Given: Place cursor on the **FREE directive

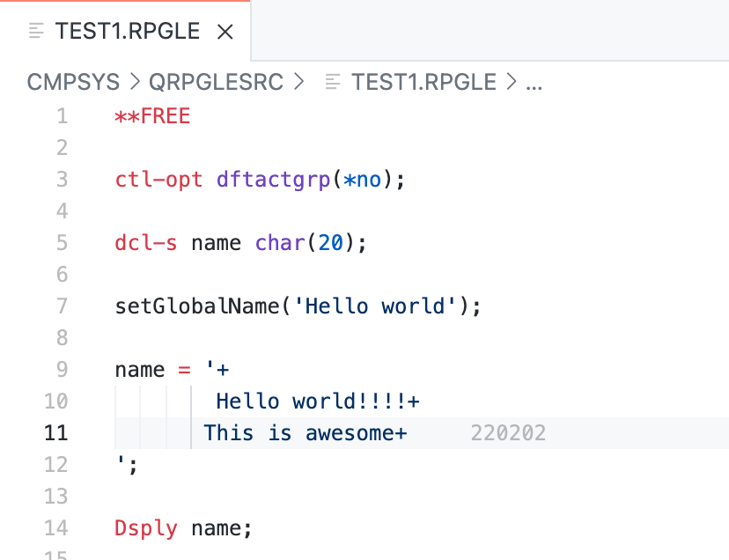Looking at the screenshot, I should [151, 115].
